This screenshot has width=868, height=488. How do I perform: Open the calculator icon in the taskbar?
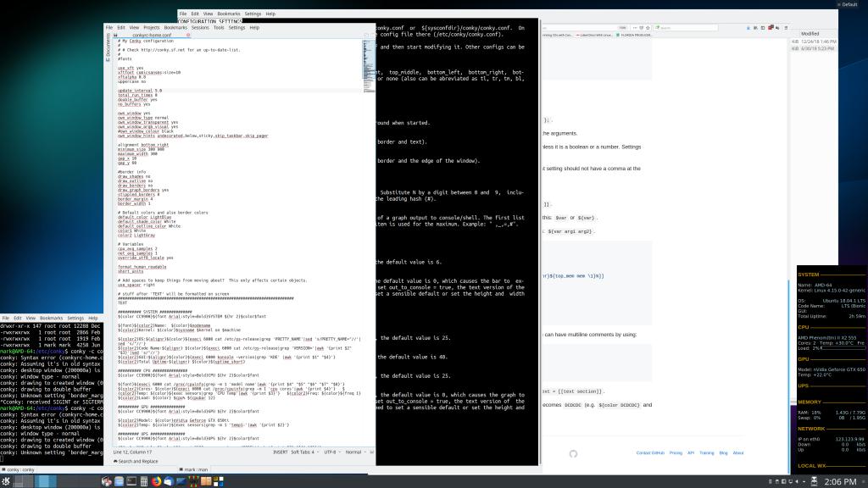[x=144, y=481]
